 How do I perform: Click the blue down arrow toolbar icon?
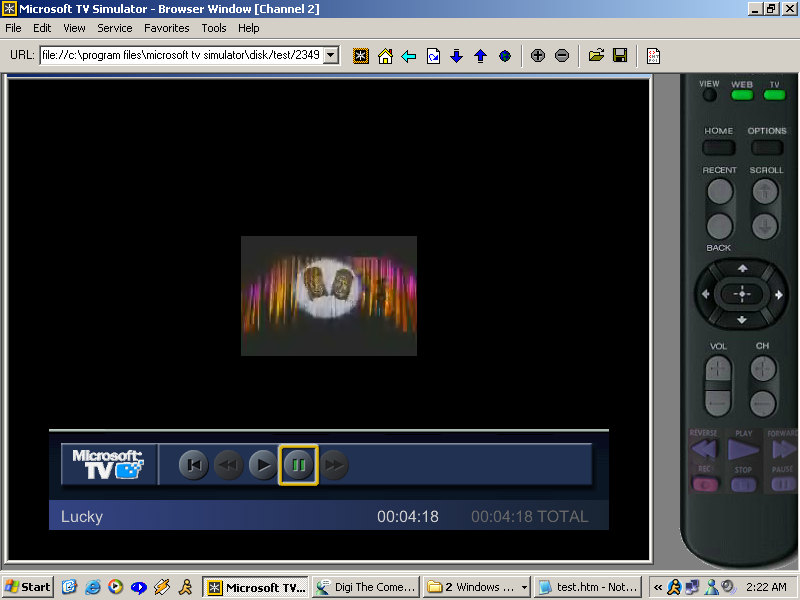pos(457,56)
